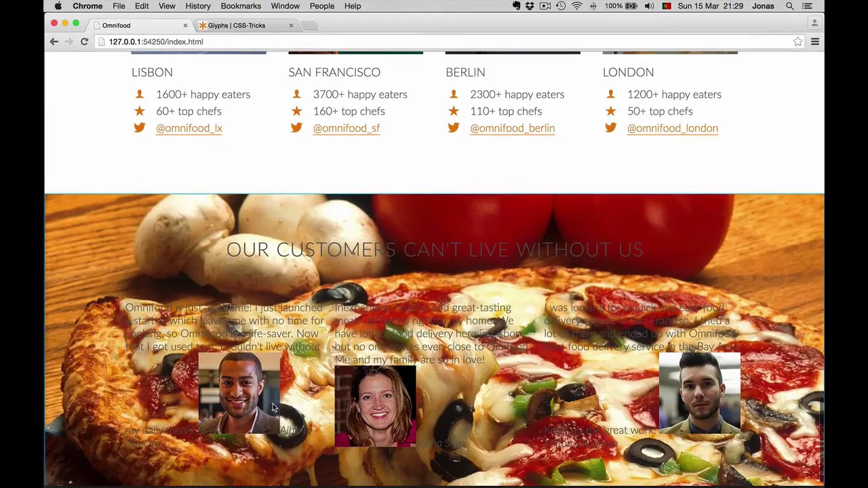Click the screen recording camera icon

[545, 6]
